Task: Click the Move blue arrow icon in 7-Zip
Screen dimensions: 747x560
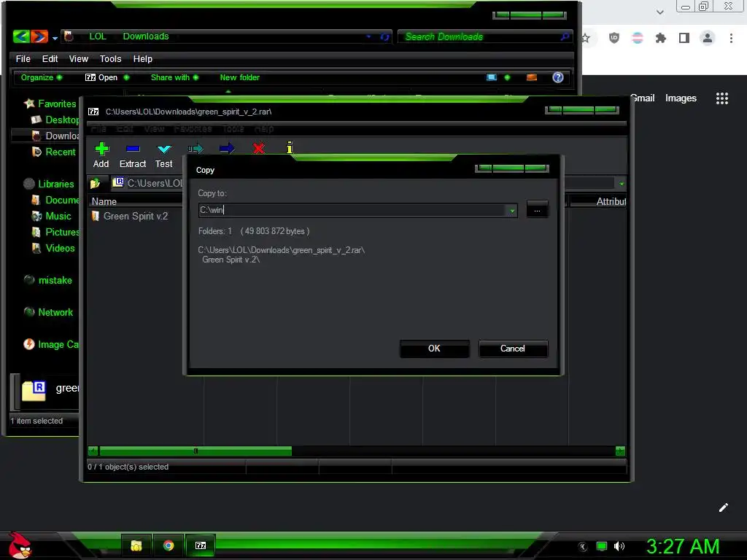Action: (227, 149)
